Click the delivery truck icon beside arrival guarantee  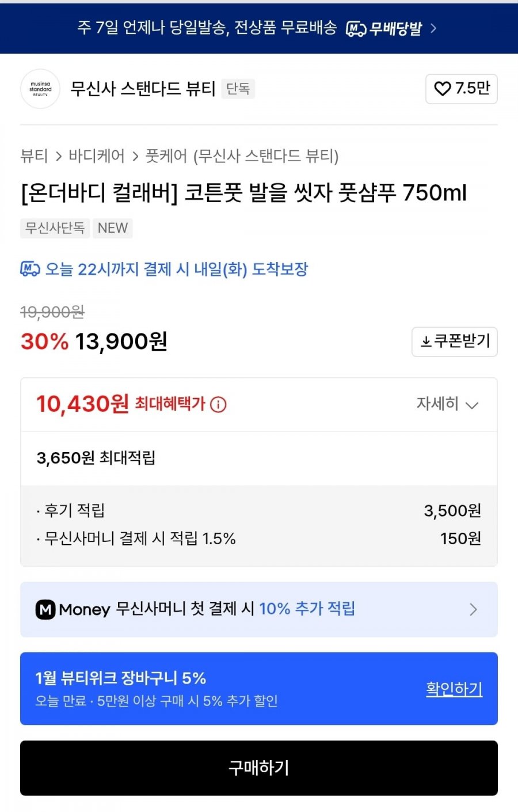(30, 269)
